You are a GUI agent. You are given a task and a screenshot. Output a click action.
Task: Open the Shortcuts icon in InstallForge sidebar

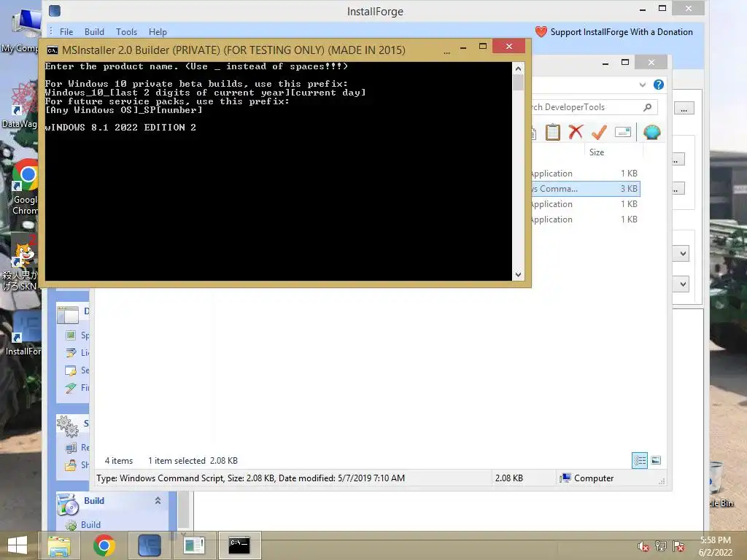click(x=71, y=465)
